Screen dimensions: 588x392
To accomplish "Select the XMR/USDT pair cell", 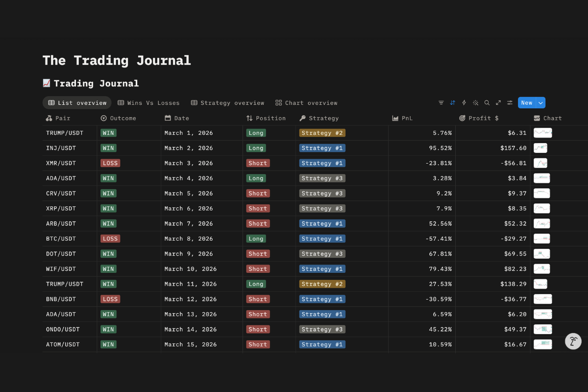I will (x=70, y=163).
